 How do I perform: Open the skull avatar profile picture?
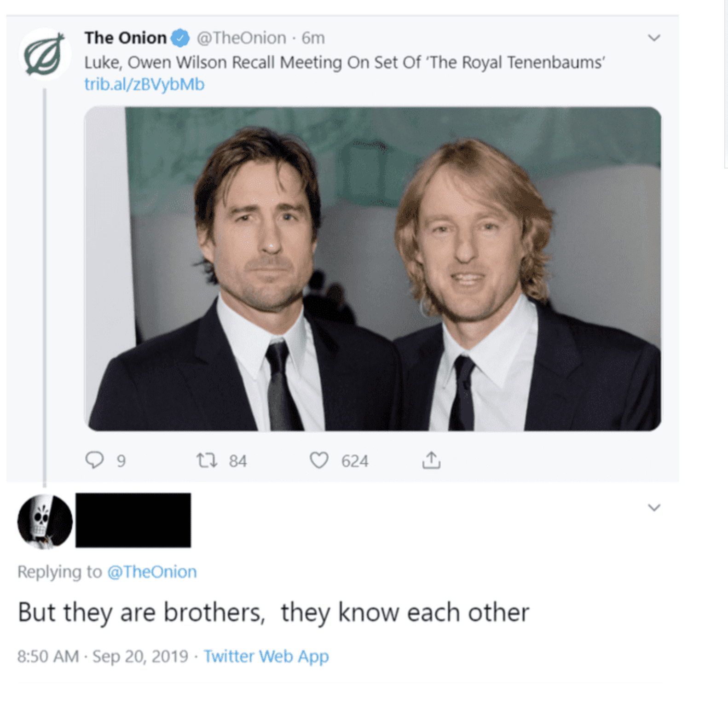[45, 522]
